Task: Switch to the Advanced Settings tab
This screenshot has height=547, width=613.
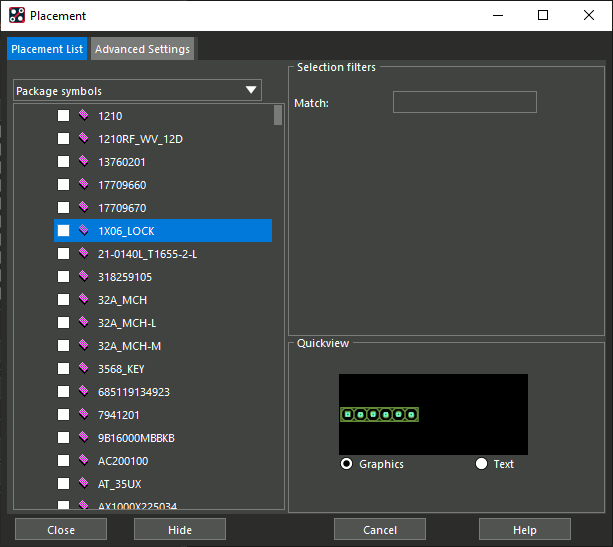Action: pos(142,49)
